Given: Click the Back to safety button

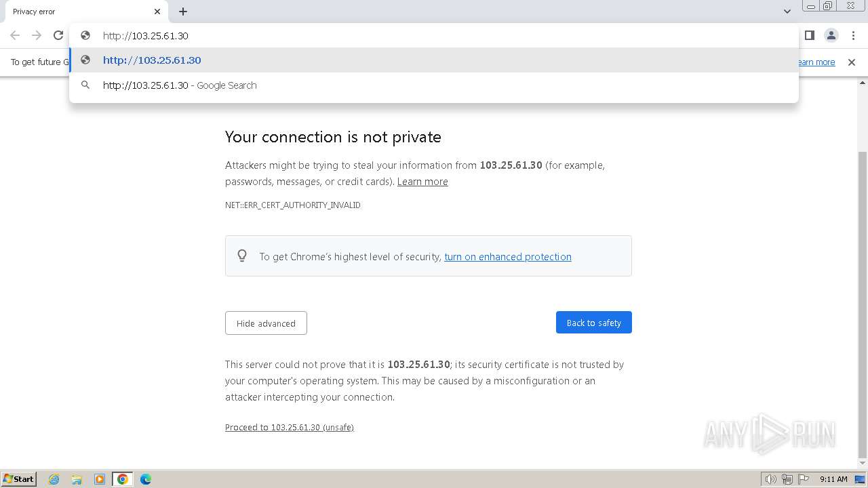Looking at the screenshot, I should (x=593, y=323).
